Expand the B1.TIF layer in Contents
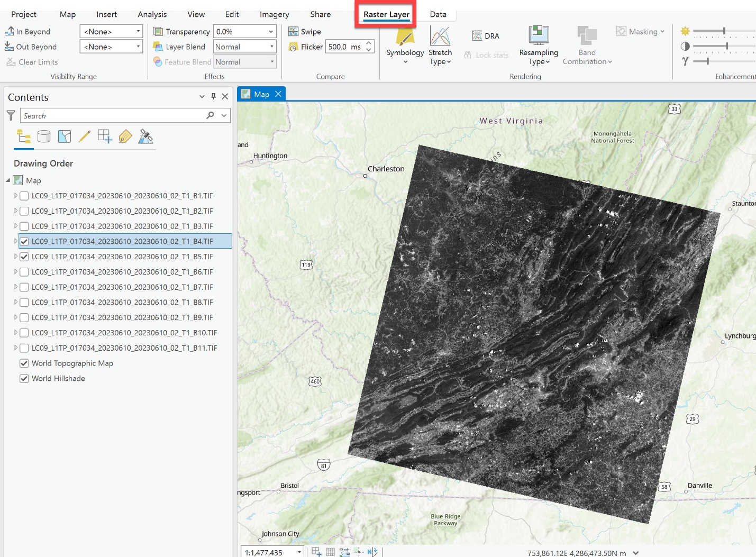Image resolution: width=756 pixels, height=557 pixels. pos(15,196)
